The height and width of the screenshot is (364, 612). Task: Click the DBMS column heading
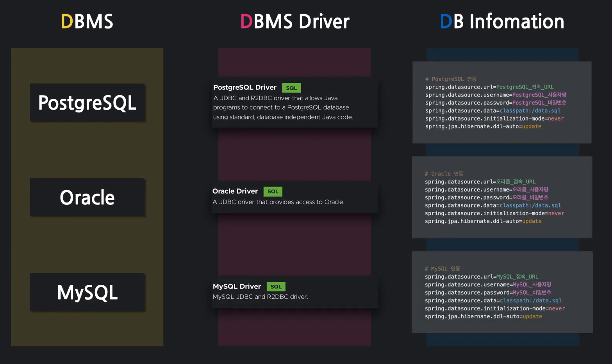(87, 21)
